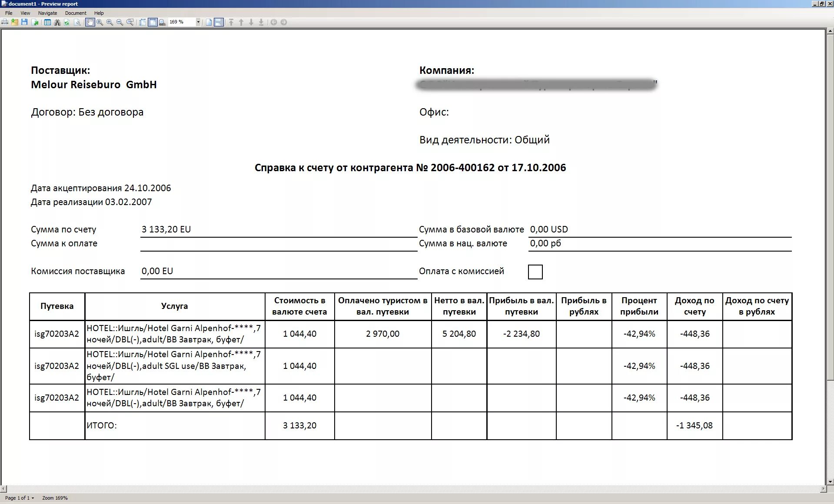Click the 'Договор: Без договора' line

click(x=87, y=112)
